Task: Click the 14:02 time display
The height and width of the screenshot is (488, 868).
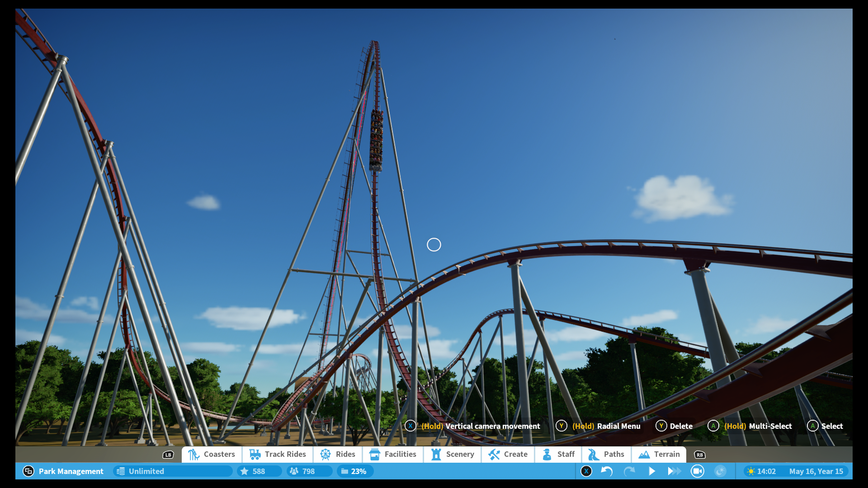Action: tap(761, 471)
